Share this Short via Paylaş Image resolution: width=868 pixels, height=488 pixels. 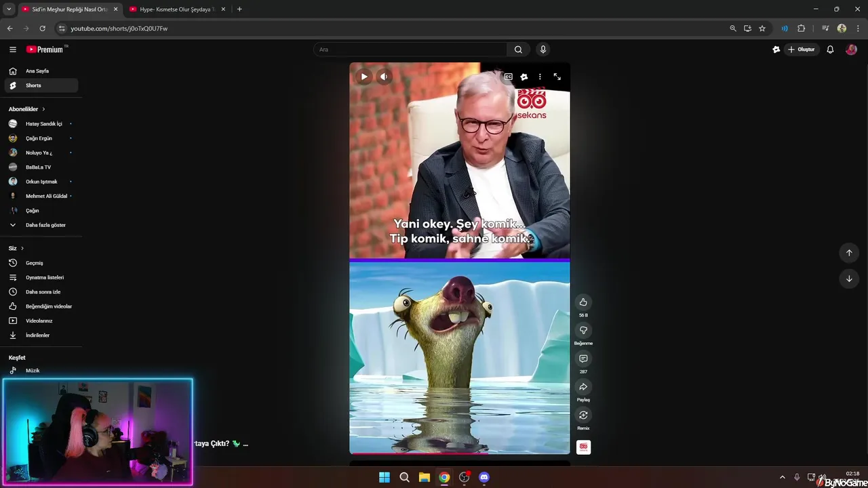pyautogui.click(x=583, y=387)
